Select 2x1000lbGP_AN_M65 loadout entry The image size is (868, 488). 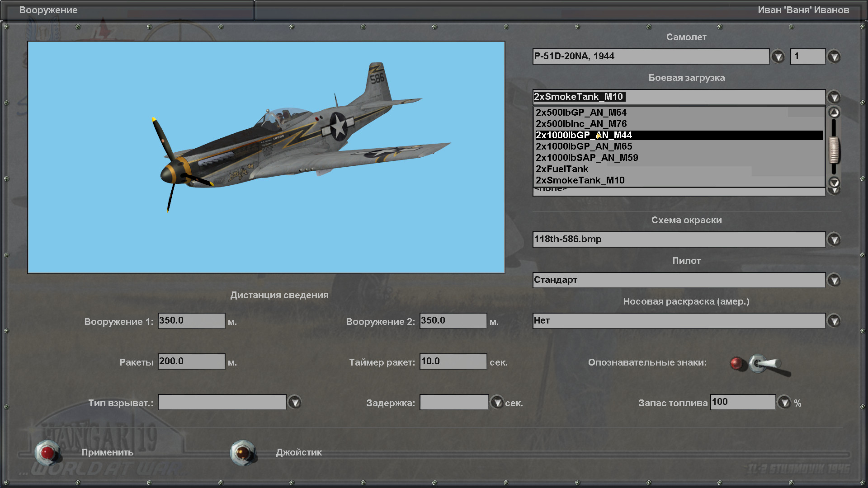tap(584, 146)
